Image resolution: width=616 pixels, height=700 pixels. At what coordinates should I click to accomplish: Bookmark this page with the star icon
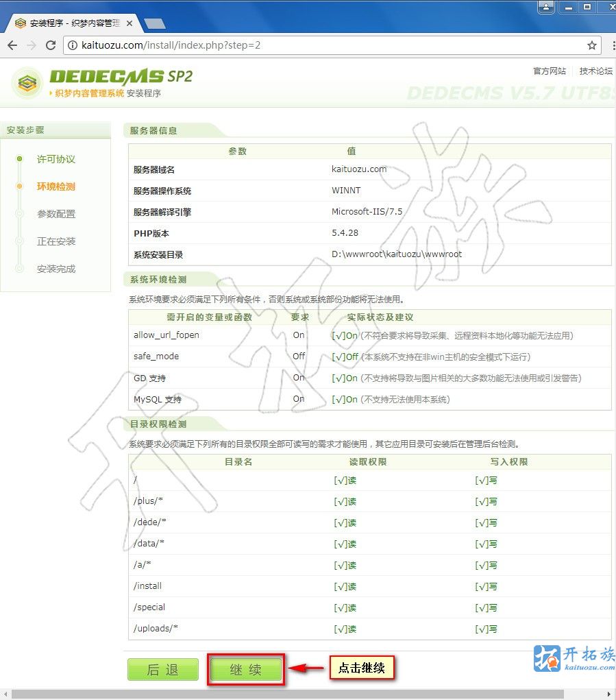click(x=591, y=45)
